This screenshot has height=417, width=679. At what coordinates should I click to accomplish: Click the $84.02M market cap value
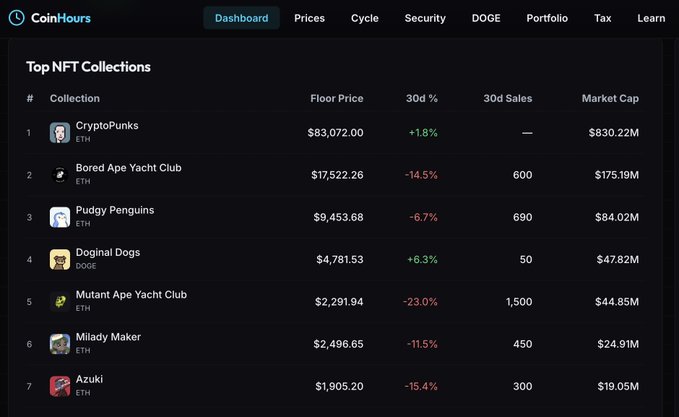[617, 217]
